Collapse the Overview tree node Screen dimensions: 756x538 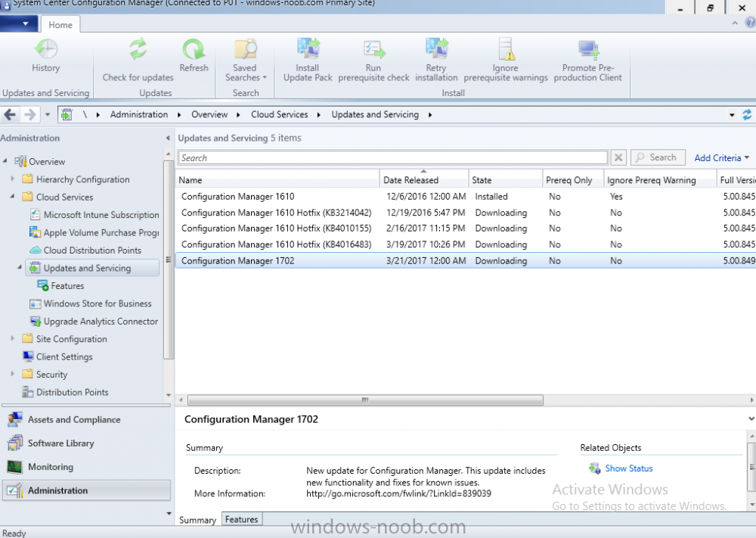point(5,160)
